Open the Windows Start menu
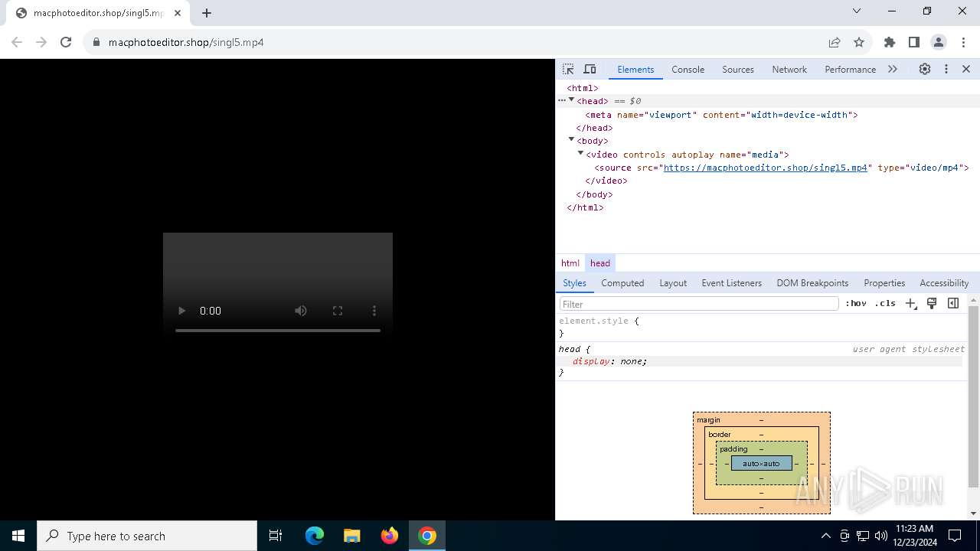 coord(18,536)
